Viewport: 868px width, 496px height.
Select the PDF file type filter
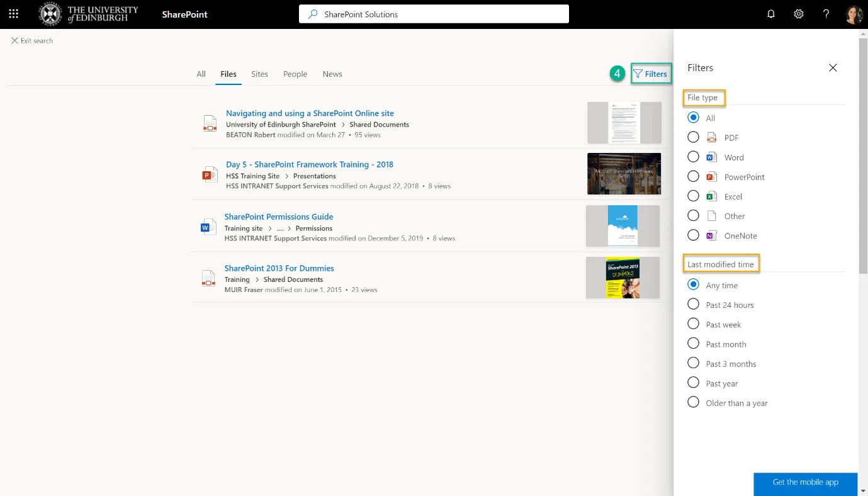(693, 137)
